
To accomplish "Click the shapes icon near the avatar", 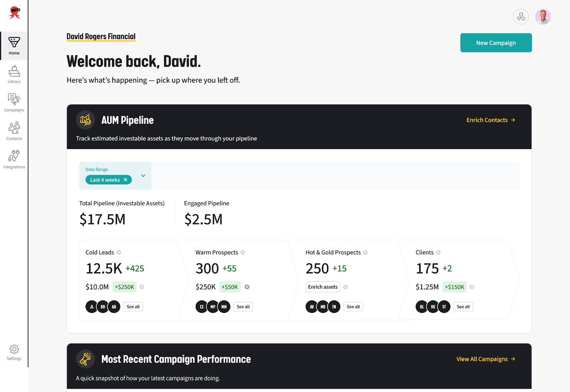I will click(x=520, y=17).
